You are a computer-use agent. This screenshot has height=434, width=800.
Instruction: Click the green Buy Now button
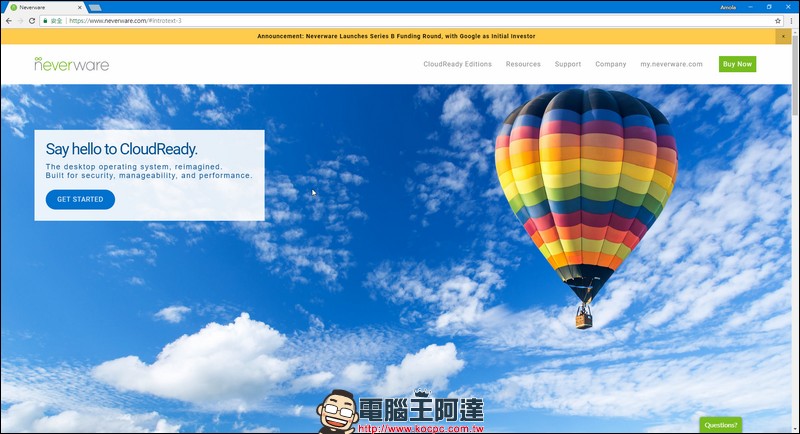click(737, 64)
